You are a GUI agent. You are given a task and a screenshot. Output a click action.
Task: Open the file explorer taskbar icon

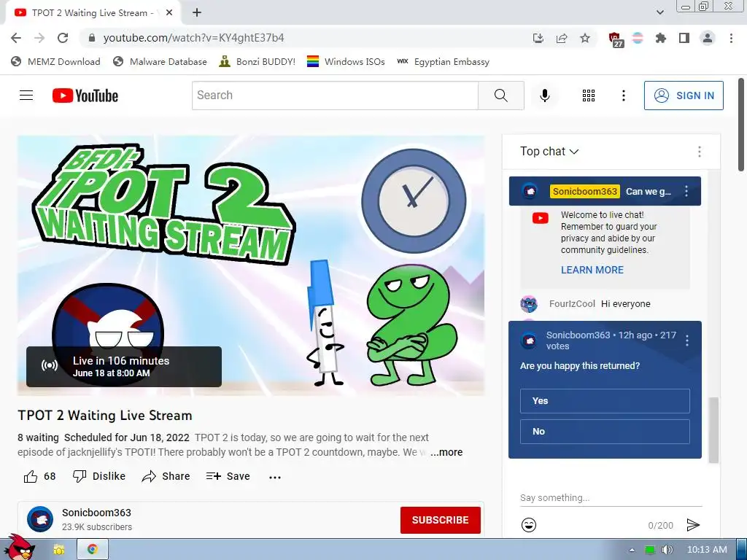(58, 550)
